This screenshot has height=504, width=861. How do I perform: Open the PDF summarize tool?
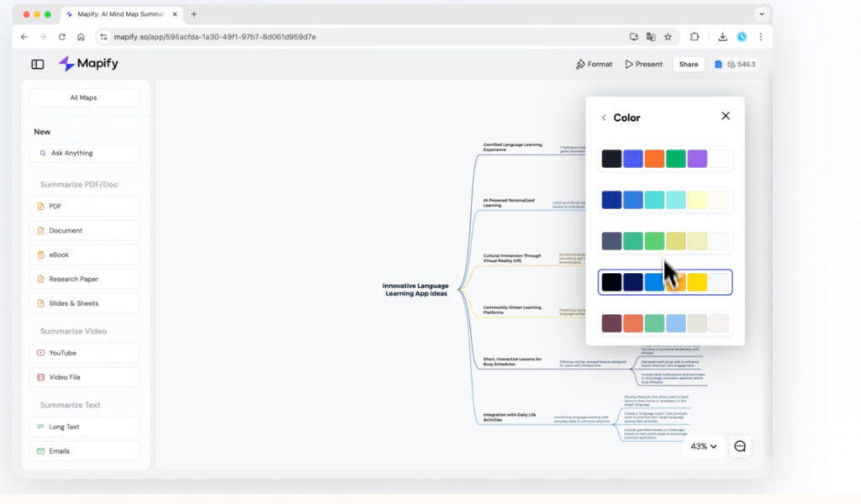click(84, 206)
